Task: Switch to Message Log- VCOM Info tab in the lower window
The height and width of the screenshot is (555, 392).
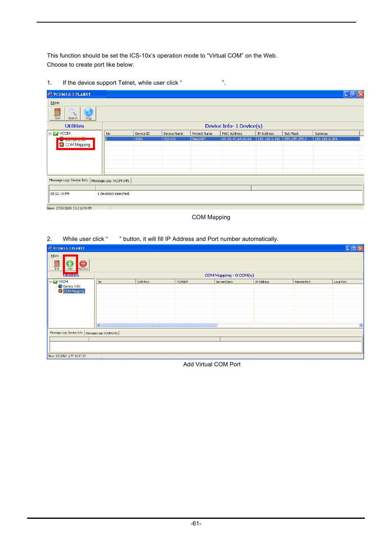Action: (101, 333)
